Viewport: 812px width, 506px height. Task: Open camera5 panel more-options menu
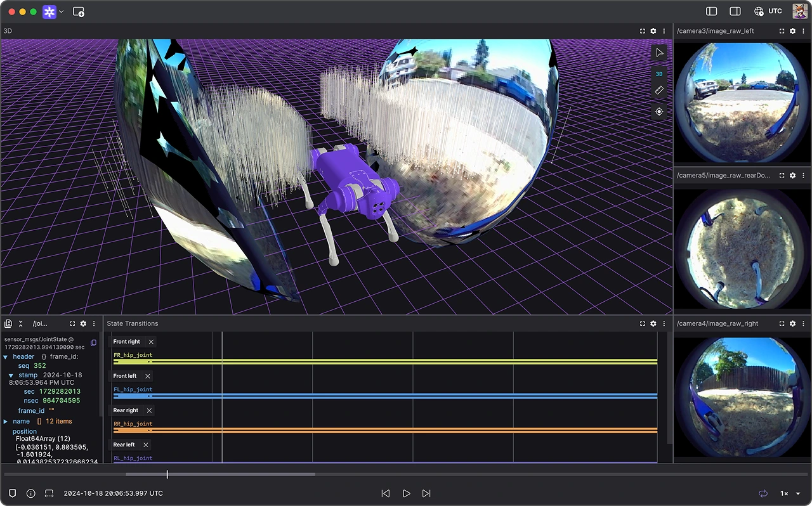pos(803,175)
